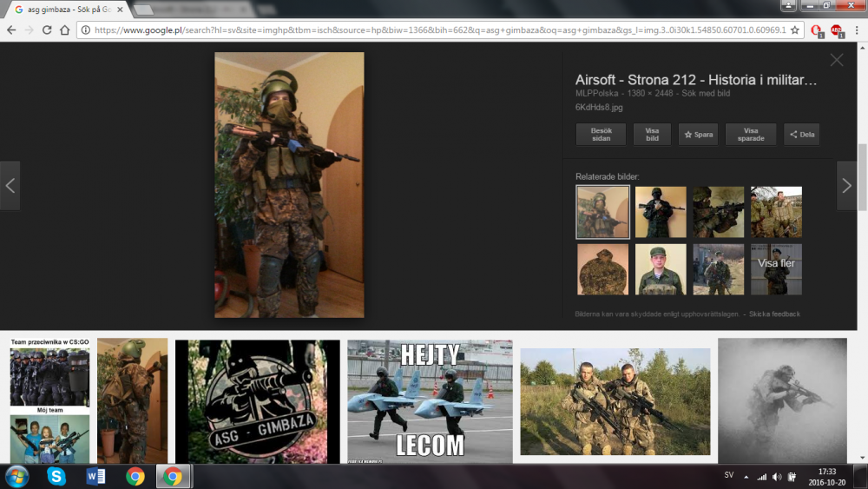Close the image preview panel
868x489 pixels.
[836, 60]
